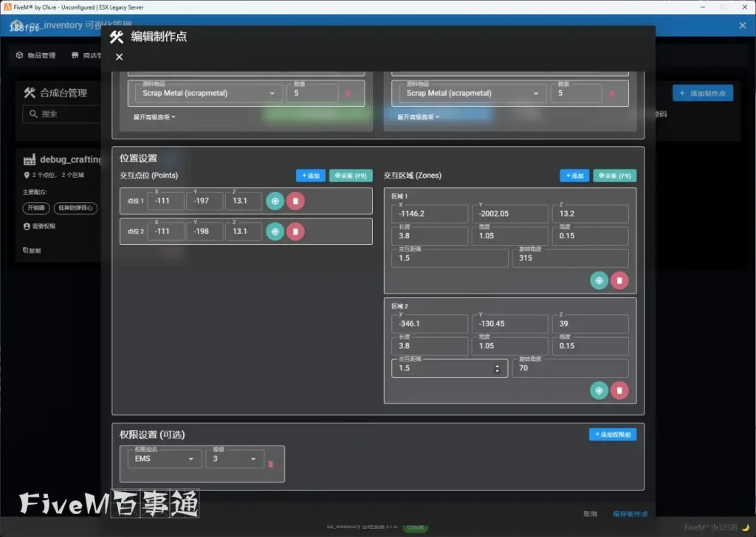Click 保存制作点 to save
This screenshot has width=756, height=537.
[x=629, y=514]
